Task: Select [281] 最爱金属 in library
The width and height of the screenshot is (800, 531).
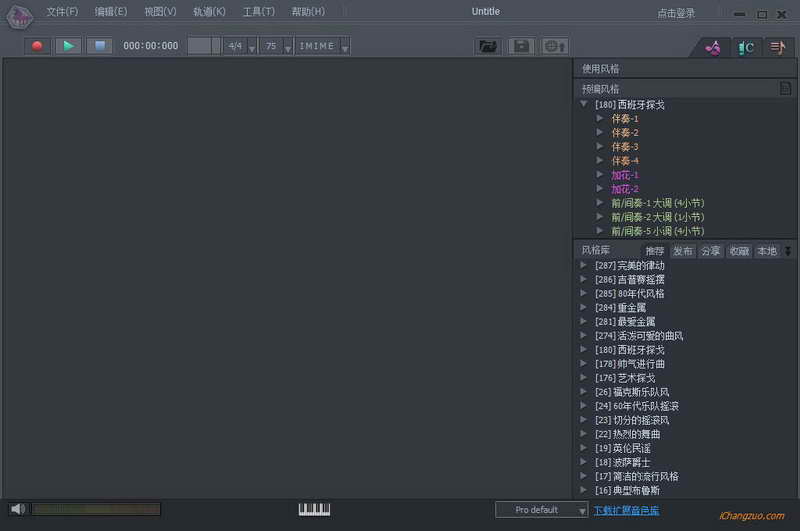Action: click(x=625, y=322)
